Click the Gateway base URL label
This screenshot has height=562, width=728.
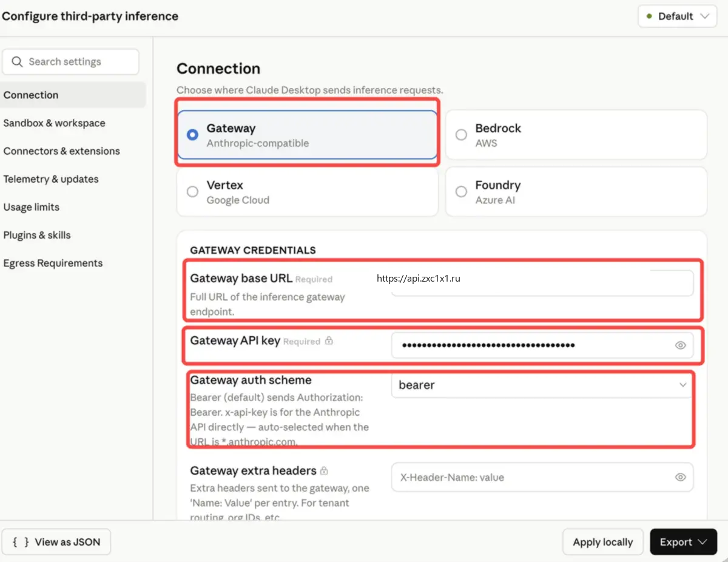point(241,279)
